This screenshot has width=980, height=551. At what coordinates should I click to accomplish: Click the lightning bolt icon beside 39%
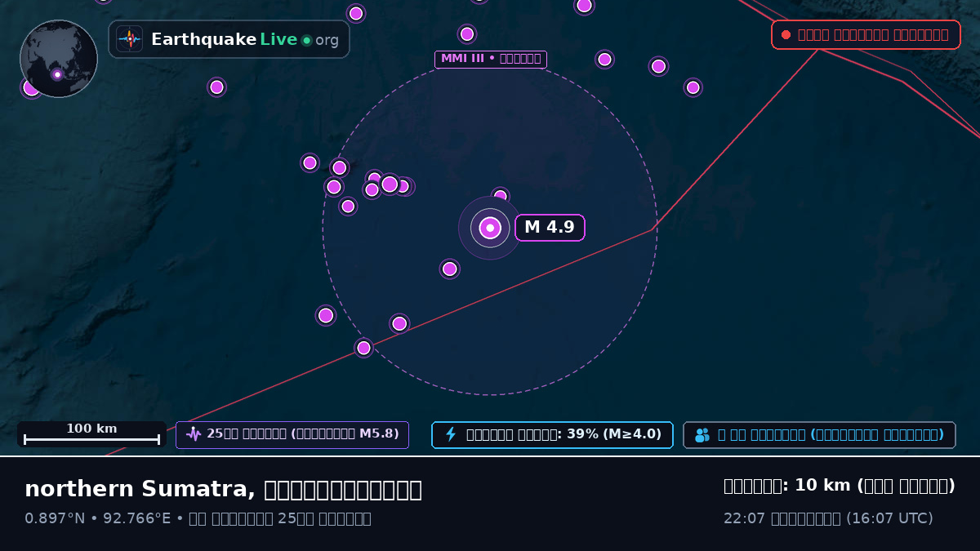(x=450, y=434)
